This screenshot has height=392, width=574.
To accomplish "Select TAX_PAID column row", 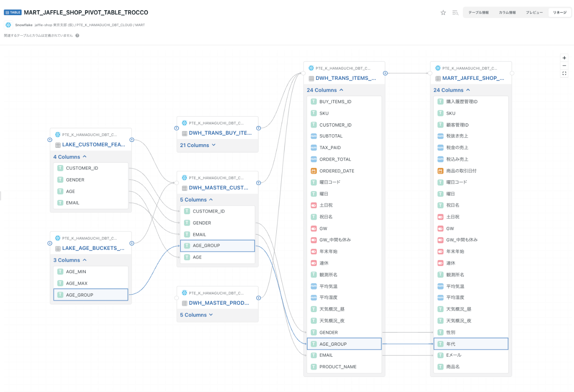I will tap(344, 147).
